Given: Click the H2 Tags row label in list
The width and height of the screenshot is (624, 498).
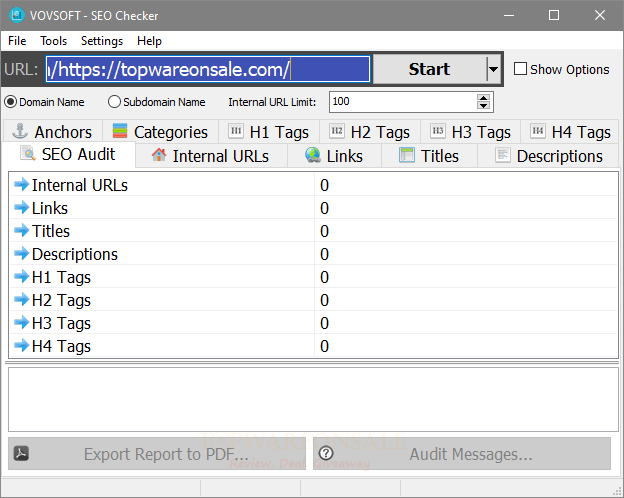Looking at the screenshot, I should 61,301.
